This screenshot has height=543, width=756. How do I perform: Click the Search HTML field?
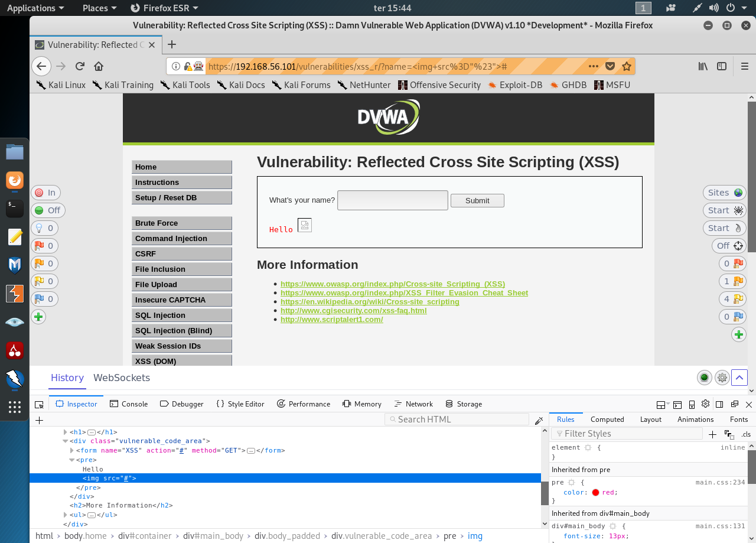click(x=457, y=420)
